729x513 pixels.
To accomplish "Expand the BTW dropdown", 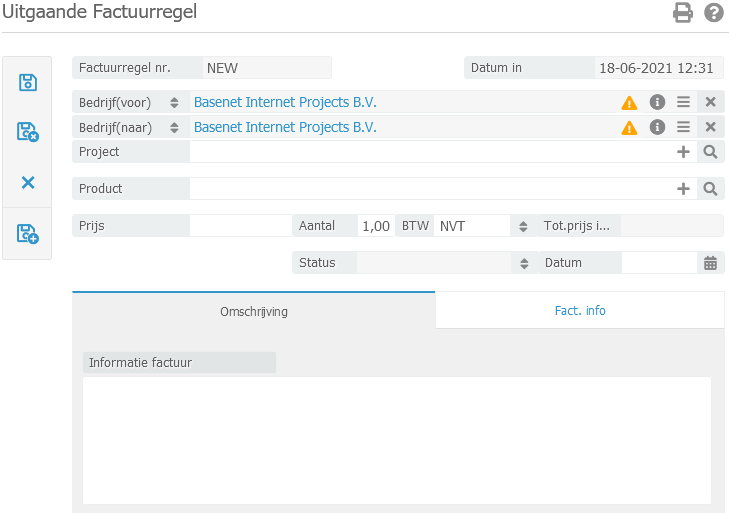I will pos(522,226).
